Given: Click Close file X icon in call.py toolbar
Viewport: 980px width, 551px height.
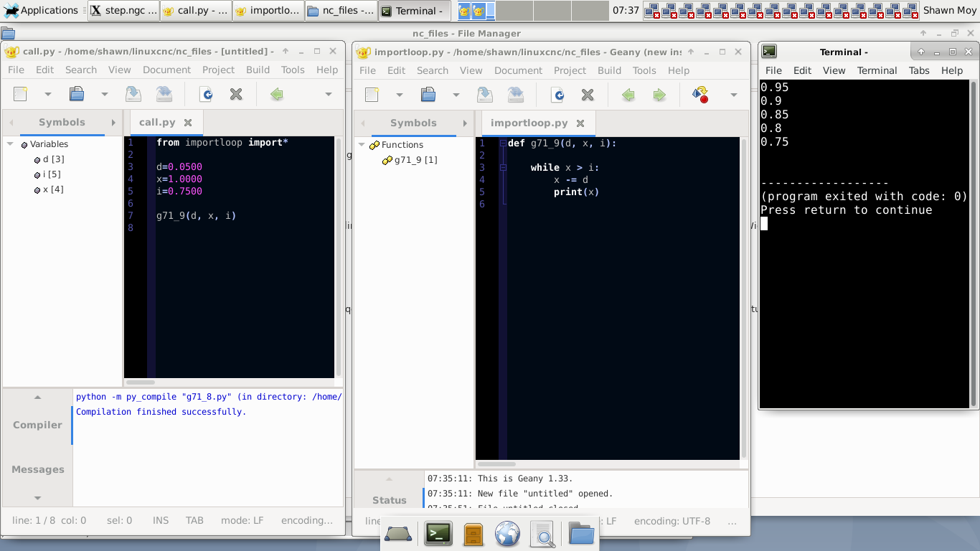Looking at the screenshot, I should point(236,94).
